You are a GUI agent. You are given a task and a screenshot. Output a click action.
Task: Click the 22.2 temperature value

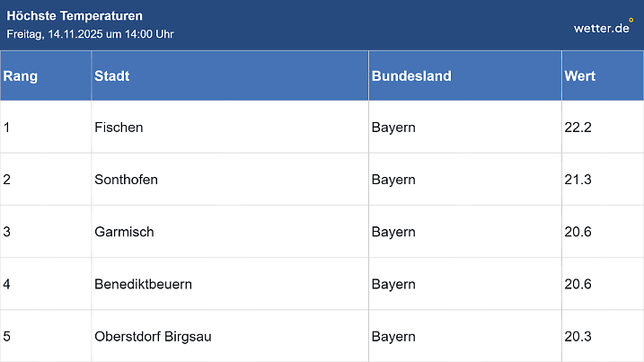click(578, 128)
